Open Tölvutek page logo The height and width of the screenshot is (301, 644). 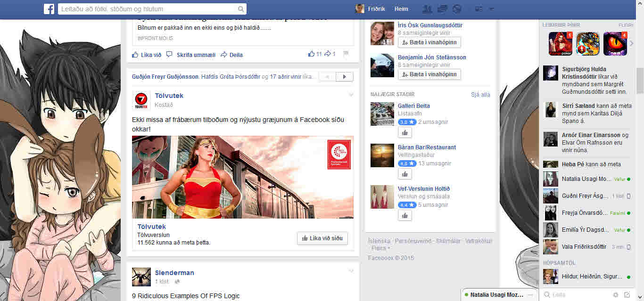pos(141,100)
